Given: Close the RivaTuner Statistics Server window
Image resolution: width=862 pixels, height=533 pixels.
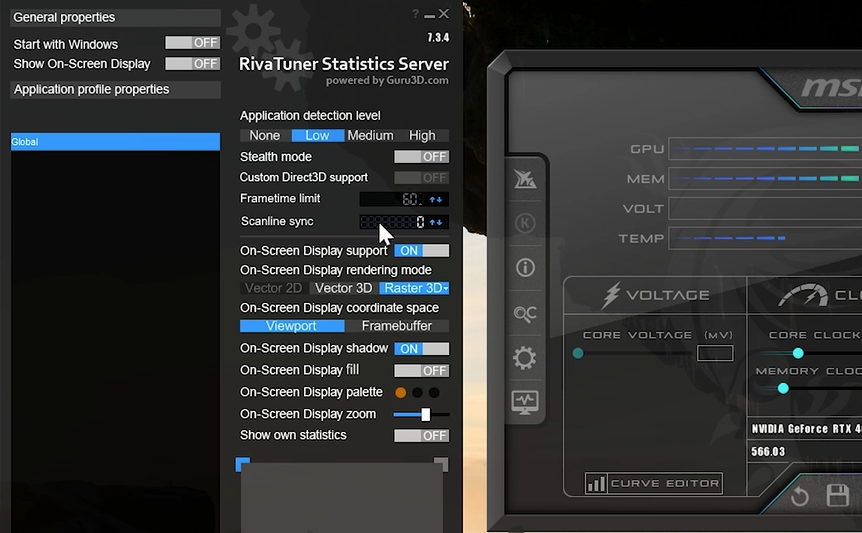Looking at the screenshot, I should coord(444,13).
